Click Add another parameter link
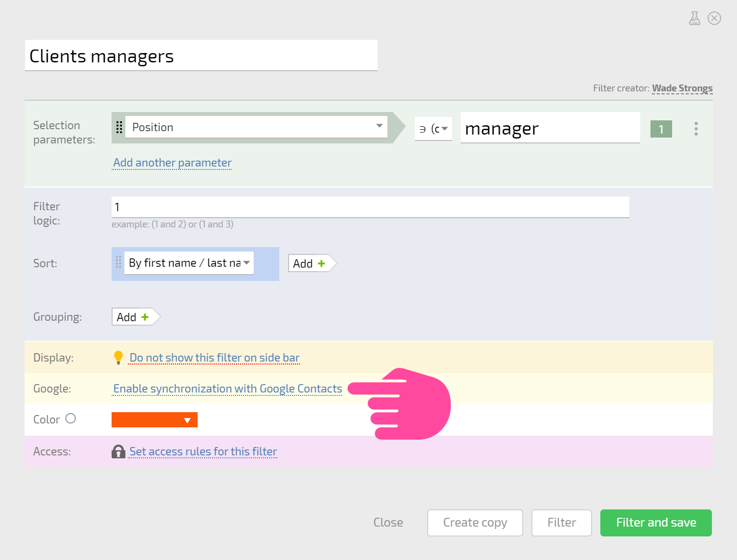 pos(172,163)
